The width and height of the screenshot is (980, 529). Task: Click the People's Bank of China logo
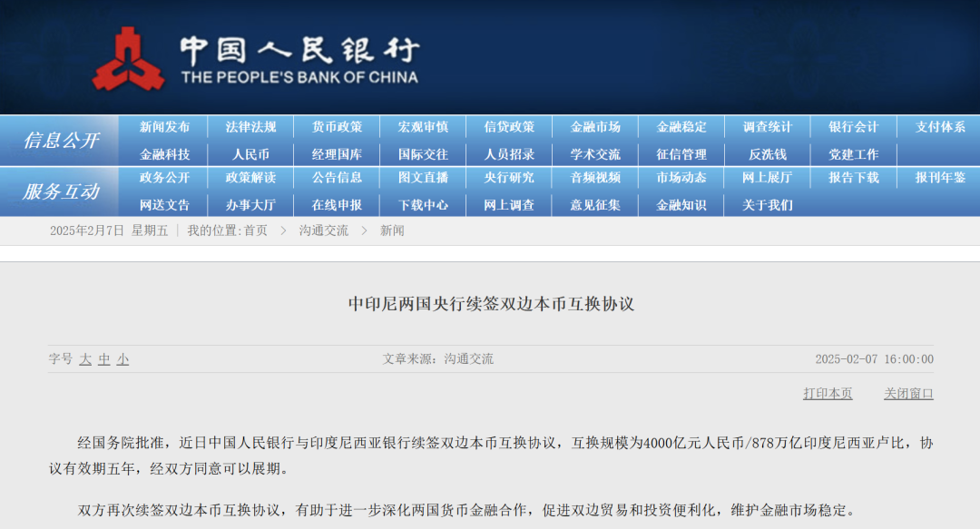(x=132, y=56)
